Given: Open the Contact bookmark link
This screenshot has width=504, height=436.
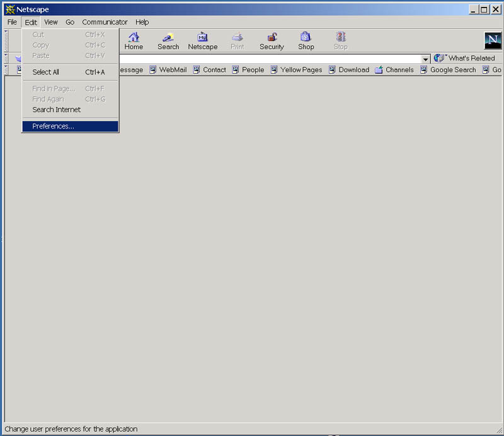Looking at the screenshot, I should [214, 70].
